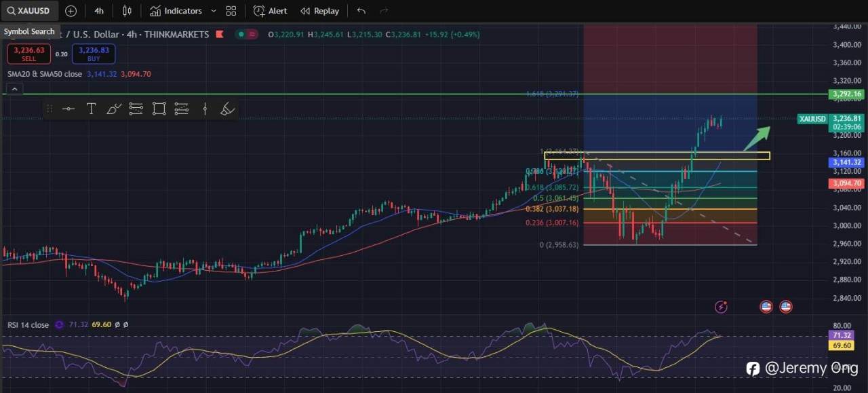Viewport: 868px width, 393px height.
Task: Grab the drawing toolbar drag handle
Action: (50, 109)
